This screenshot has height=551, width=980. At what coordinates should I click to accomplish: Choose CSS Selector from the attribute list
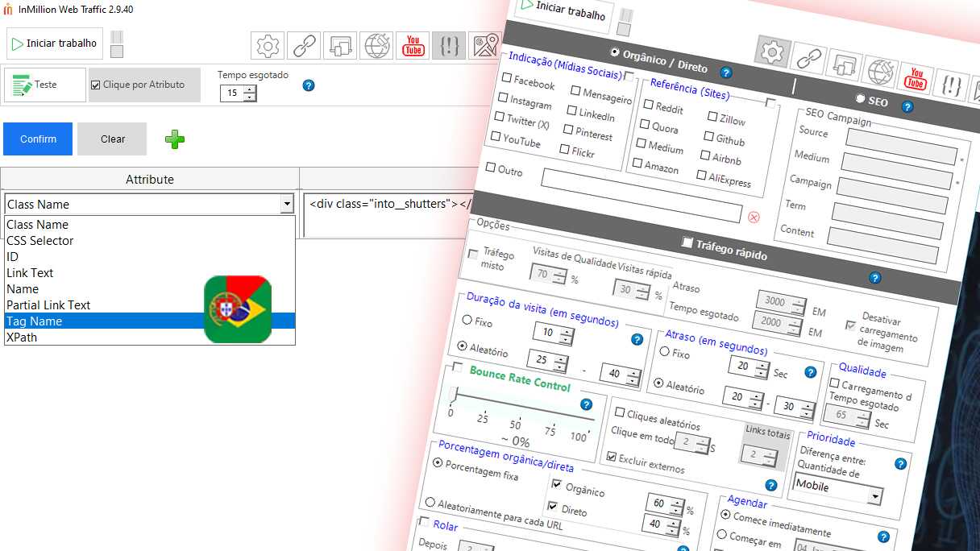pyautogui.click(x=40, y=241)
